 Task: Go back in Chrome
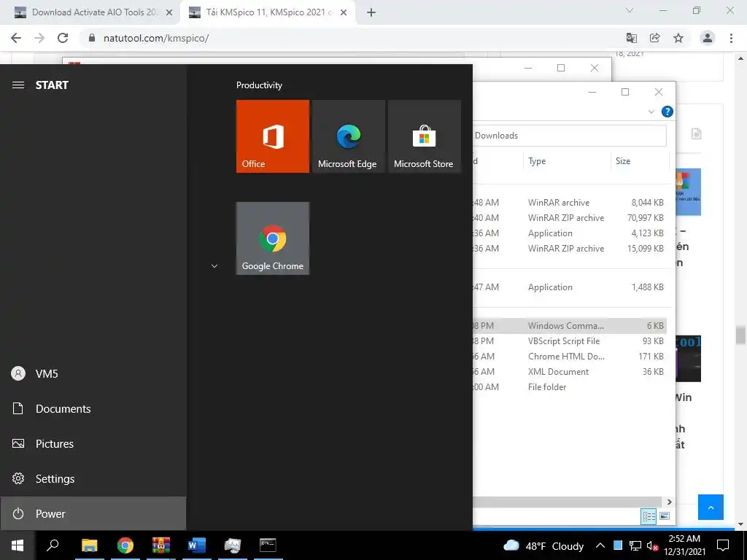pos(16,38)
